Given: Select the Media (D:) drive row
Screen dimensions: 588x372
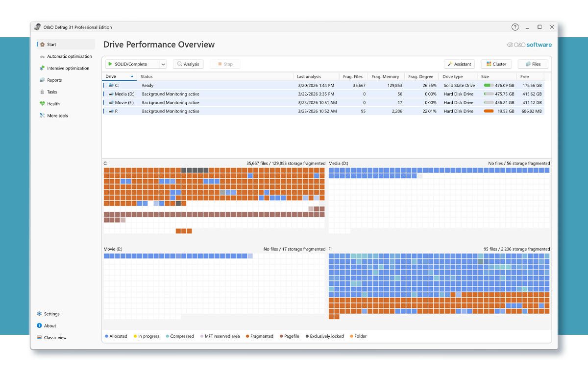Looking at the screenshot, I should (x=323, y=94).
